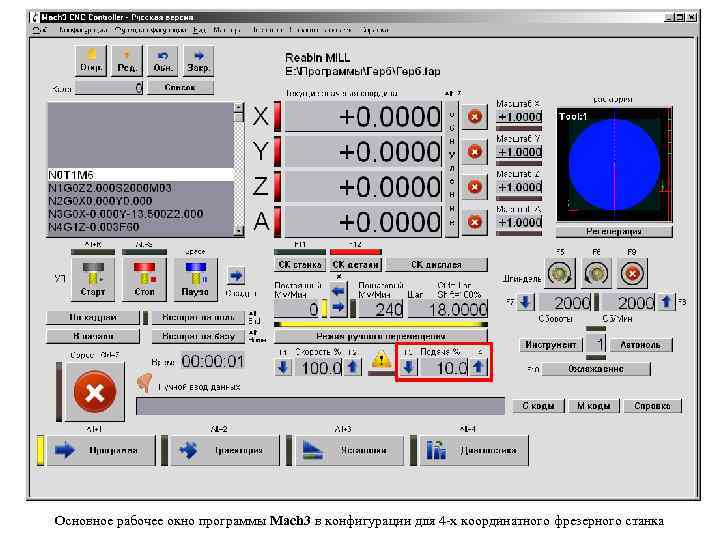Image resolution: width=720 pixels, height=540 pixels.
Task: Switch to the Диагностика screen tab
Action: [474, 450]
